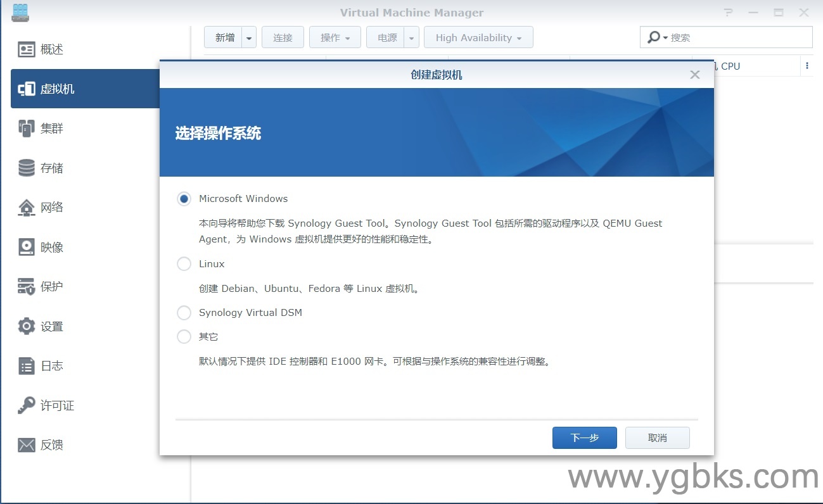Click the License (许可证) key icon
Image resolution: width=823 pixels, height=504 pixels.
(27, 405)
